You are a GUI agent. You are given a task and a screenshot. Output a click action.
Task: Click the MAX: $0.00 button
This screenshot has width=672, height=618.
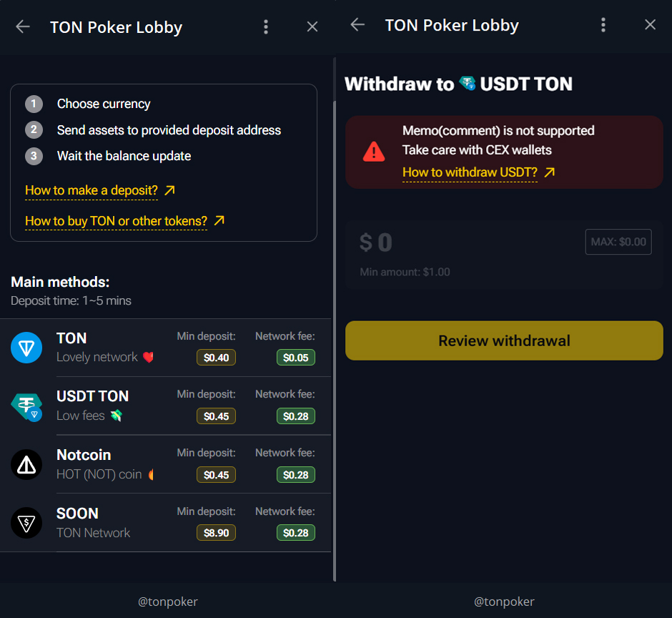618,242
